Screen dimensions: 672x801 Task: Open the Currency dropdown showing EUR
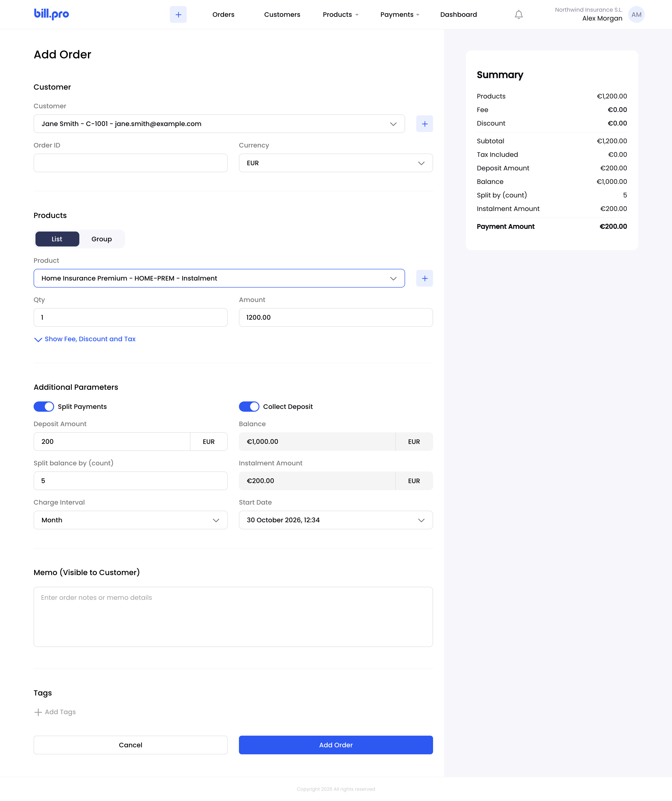(x=336, y=163)
